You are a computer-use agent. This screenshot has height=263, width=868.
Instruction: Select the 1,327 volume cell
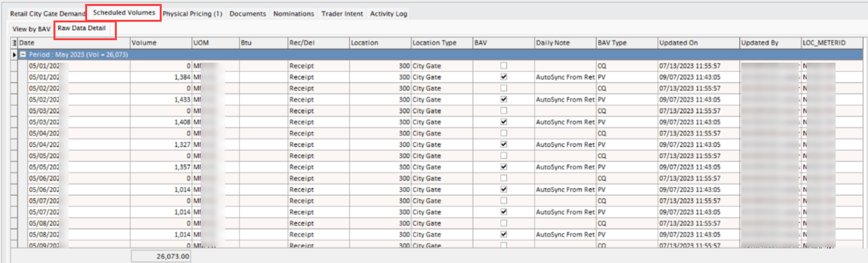pos(161,144)
